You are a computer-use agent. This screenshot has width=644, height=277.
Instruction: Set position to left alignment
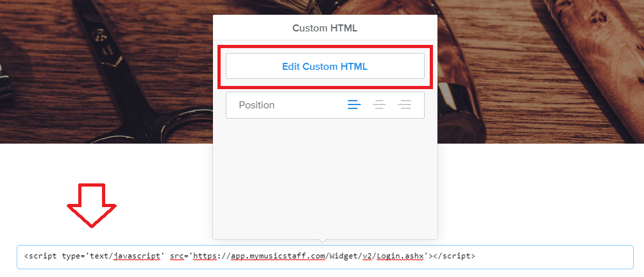click(354, 105)
